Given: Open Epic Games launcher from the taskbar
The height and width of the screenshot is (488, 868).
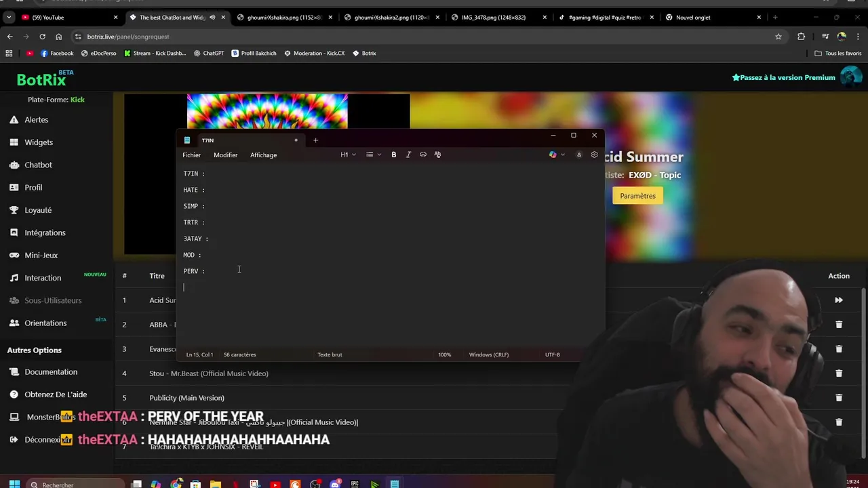Looking at the screenshot, I should click(x=355, y=484).
